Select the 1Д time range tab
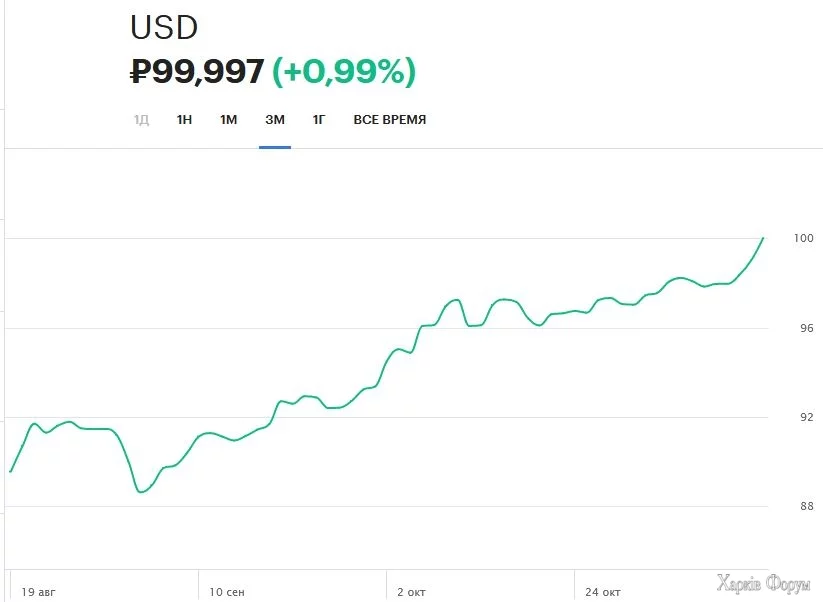 (141, 120)
